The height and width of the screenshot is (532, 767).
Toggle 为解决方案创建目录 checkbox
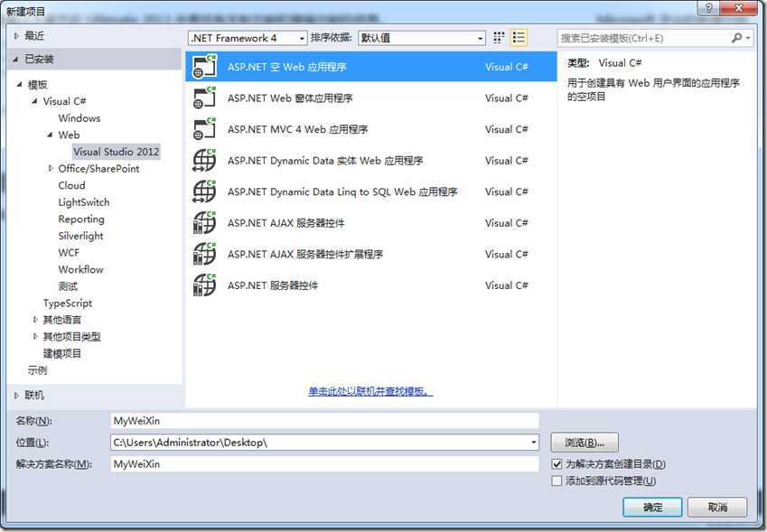[557, 463]
